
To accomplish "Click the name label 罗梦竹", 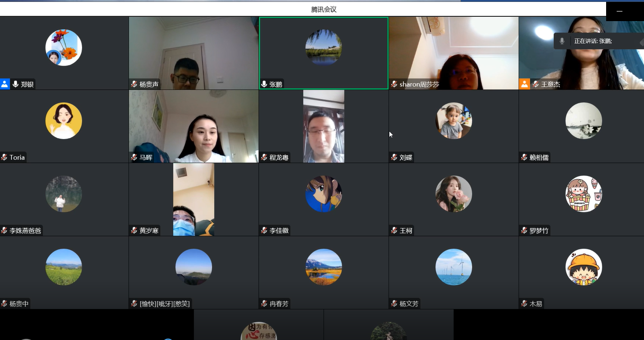I will coord(539,231).
